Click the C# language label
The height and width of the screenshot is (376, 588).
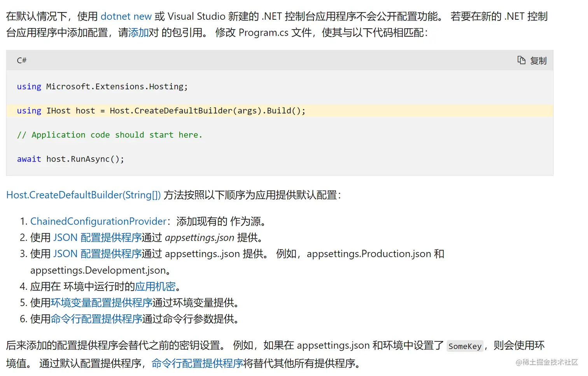pos(22,60)
